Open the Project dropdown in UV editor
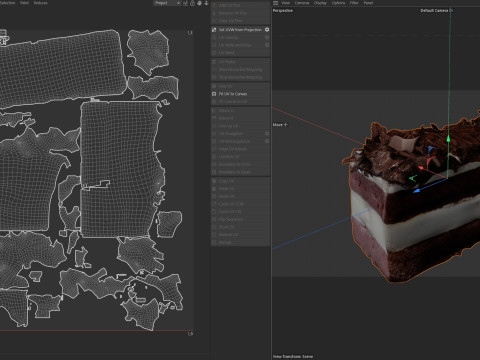 click(167, 3)
